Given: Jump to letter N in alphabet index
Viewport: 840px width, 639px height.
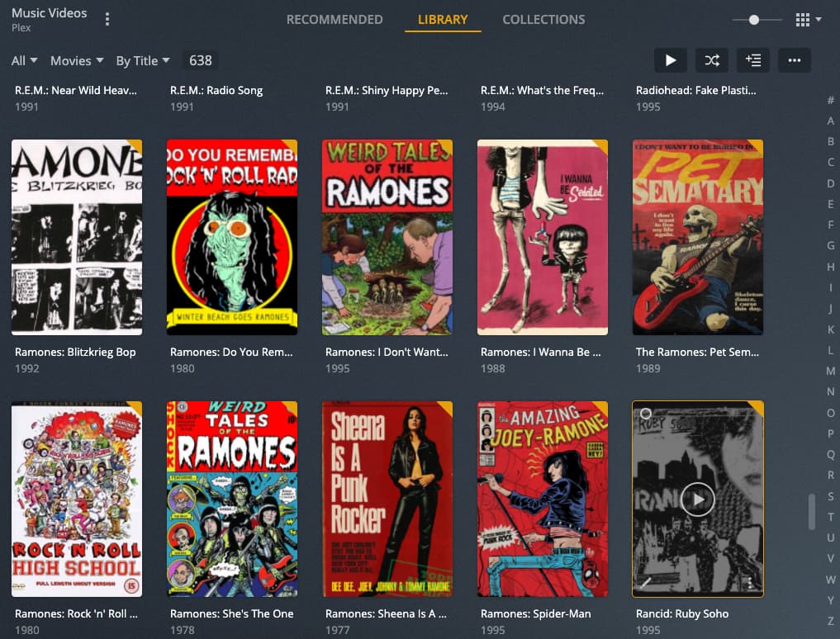Looking at the screenshot, I should tap(830, 391).
